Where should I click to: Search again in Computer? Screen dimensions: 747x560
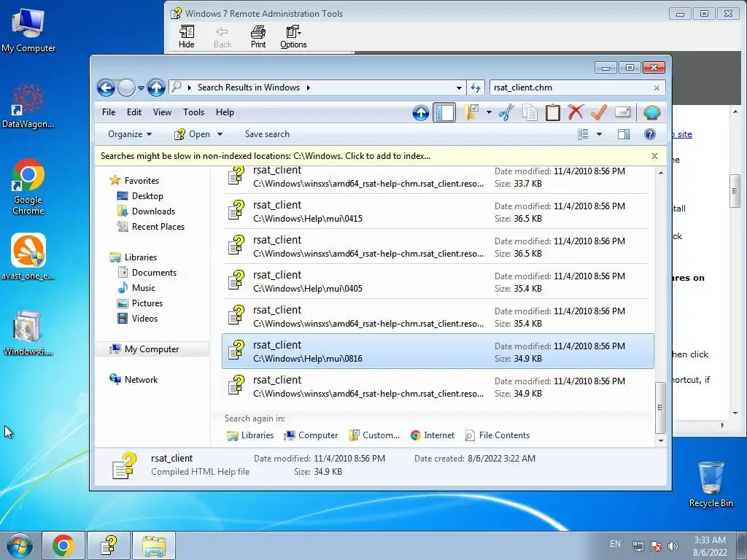311,435
